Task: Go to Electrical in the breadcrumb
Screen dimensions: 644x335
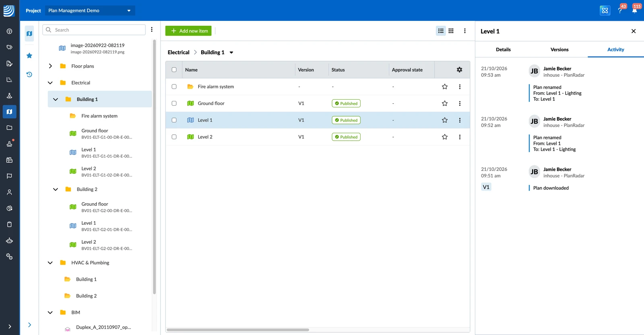Action: pos(178,53)
